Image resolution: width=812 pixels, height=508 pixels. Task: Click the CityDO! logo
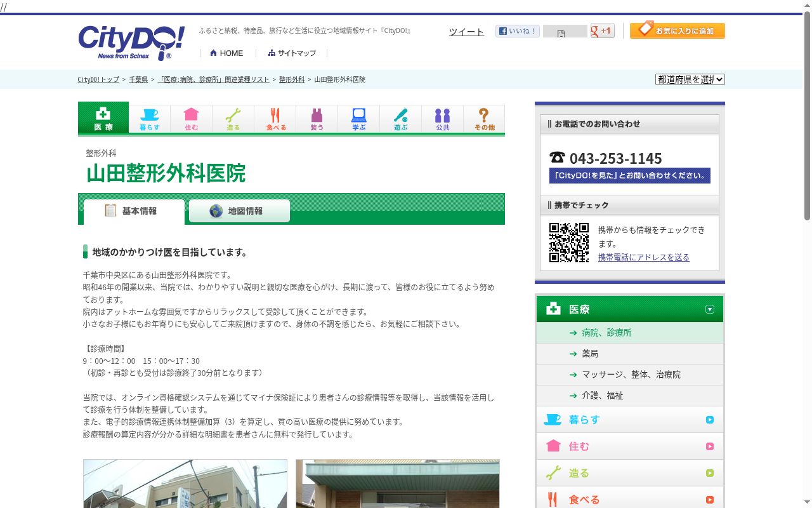point(131,43)
